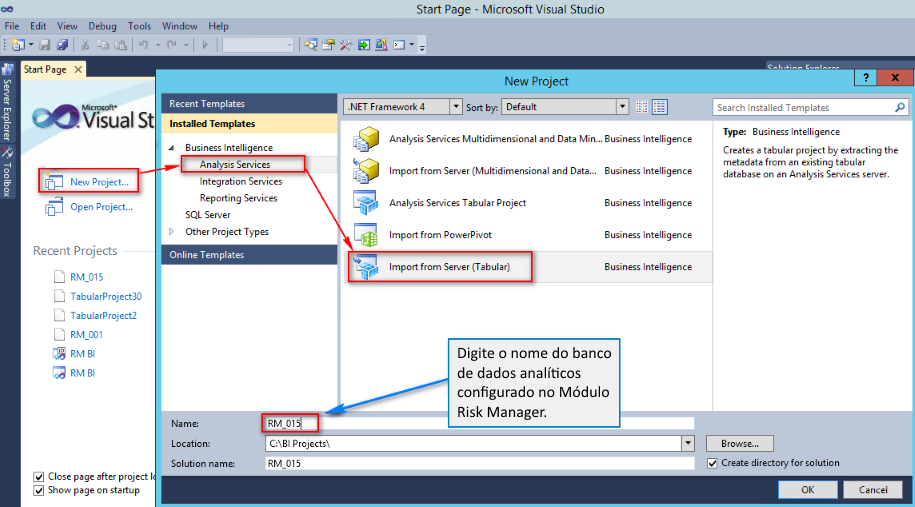Select Reporting Services in template tree

(x=238, y=198)
